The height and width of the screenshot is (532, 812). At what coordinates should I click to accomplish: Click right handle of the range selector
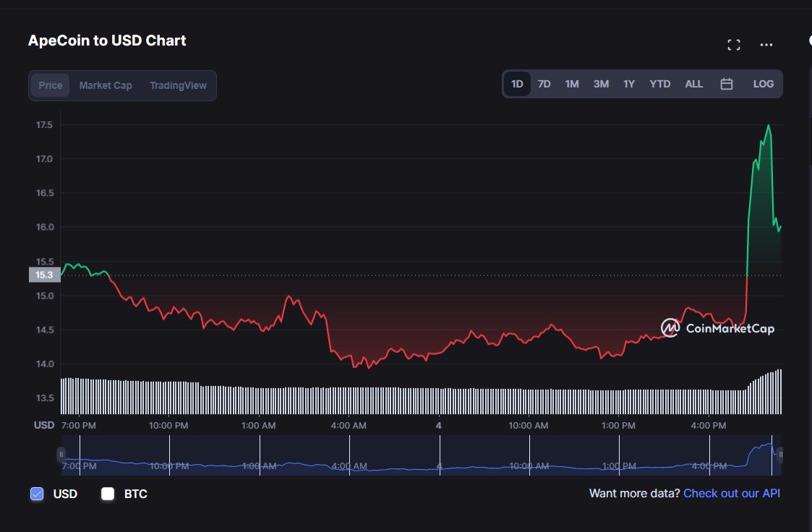[779, 455]
